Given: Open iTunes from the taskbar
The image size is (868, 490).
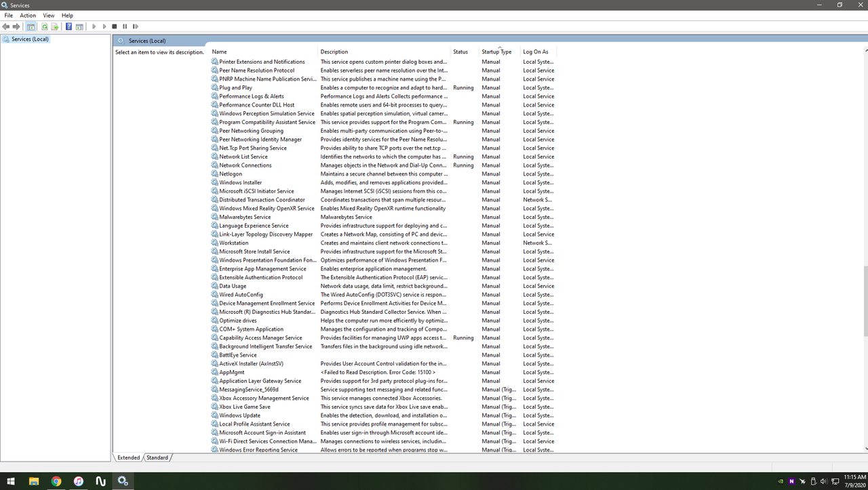Looking at the screenshot, I should [79, 481].
